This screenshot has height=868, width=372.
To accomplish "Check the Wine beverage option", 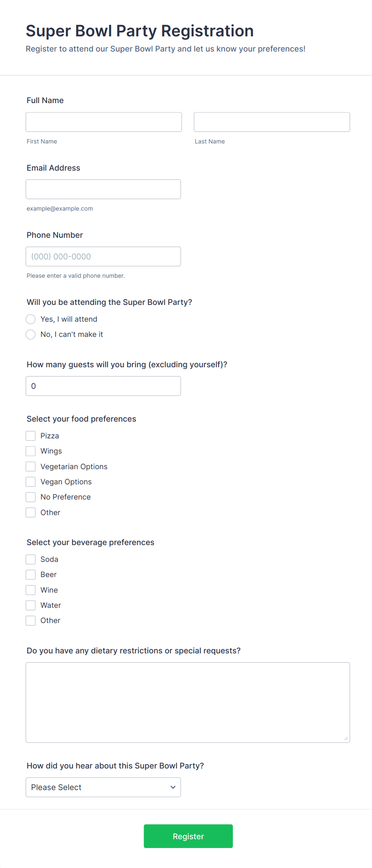I will click(x=30, y=589).
